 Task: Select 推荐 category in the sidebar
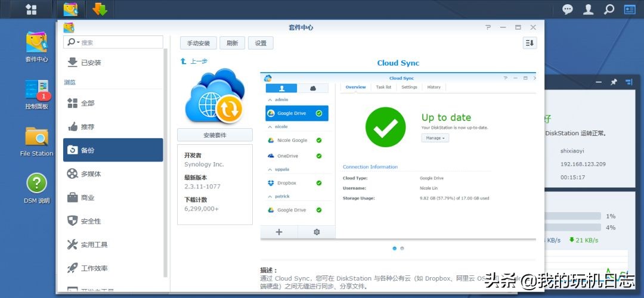113,127
